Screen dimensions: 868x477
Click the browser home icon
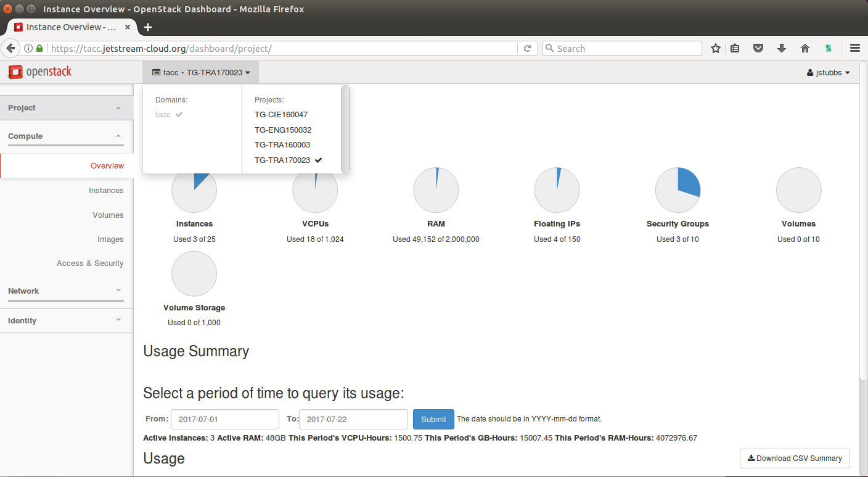[x=805, y=48]
